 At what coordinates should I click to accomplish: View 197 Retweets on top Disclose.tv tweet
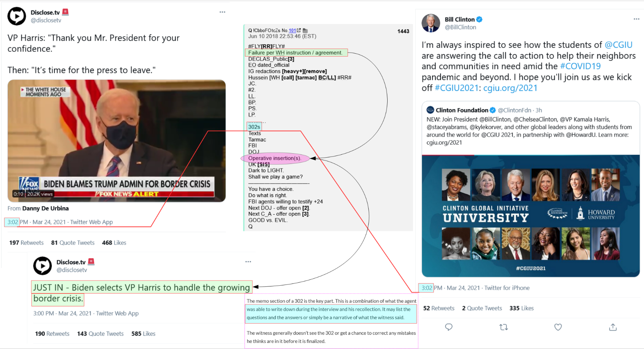pos(26,243)
